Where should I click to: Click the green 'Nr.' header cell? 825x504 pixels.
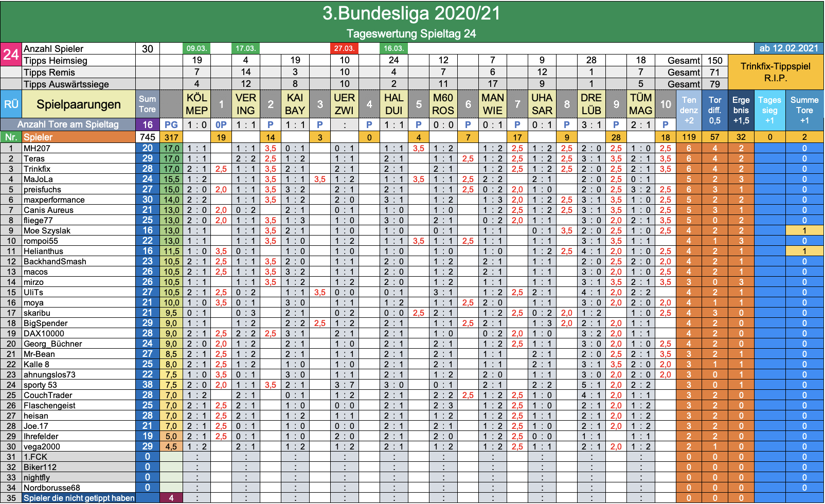[11, 137]
